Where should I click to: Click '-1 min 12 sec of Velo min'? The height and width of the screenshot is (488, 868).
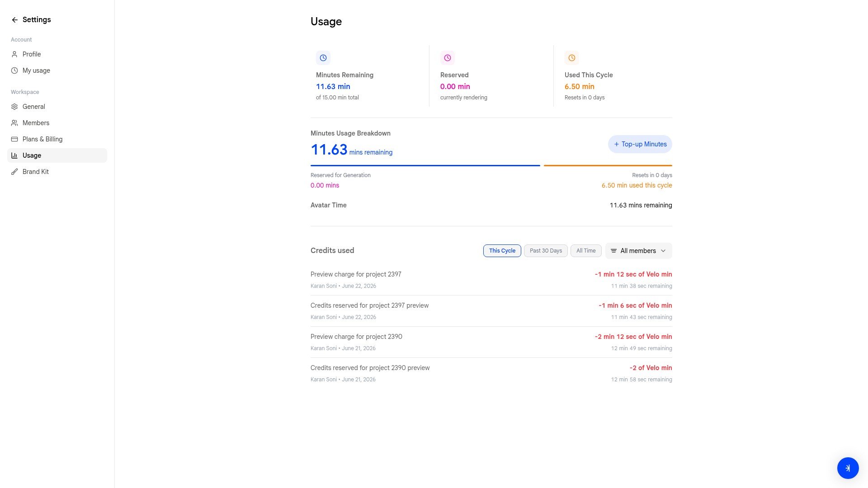click(633, 274)
